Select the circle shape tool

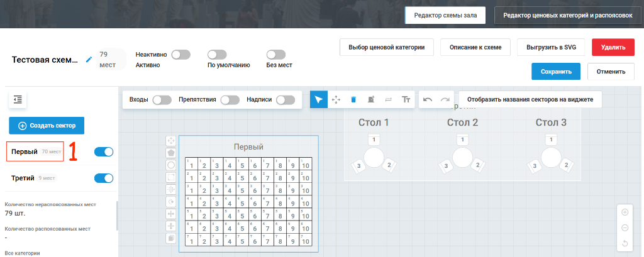(x=171, y=165)
